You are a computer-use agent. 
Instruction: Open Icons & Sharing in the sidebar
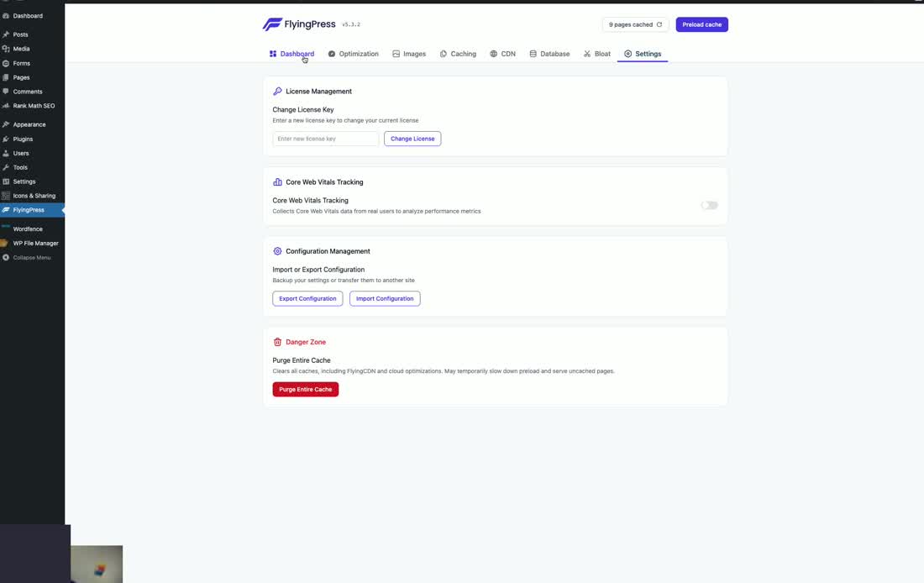(33, 196)
